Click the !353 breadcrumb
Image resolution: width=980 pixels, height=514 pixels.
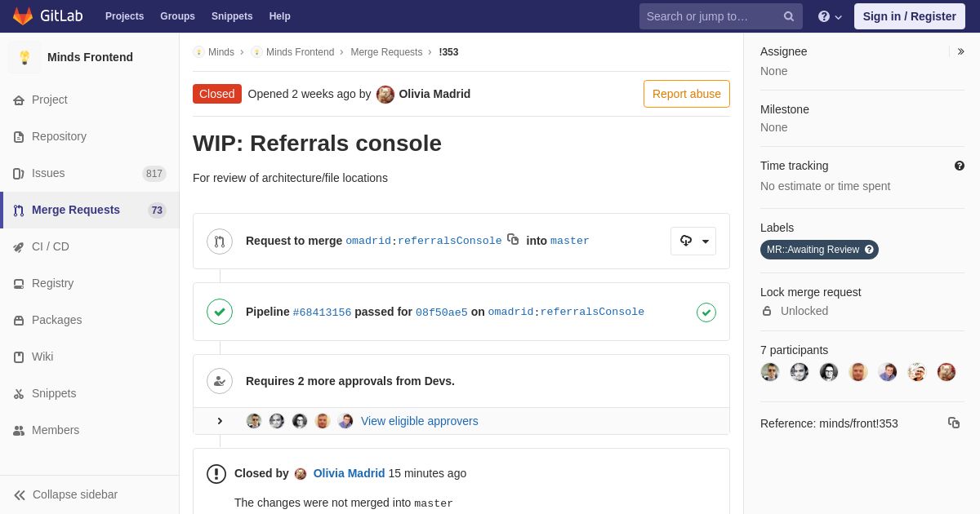click(x=448, y=52)
